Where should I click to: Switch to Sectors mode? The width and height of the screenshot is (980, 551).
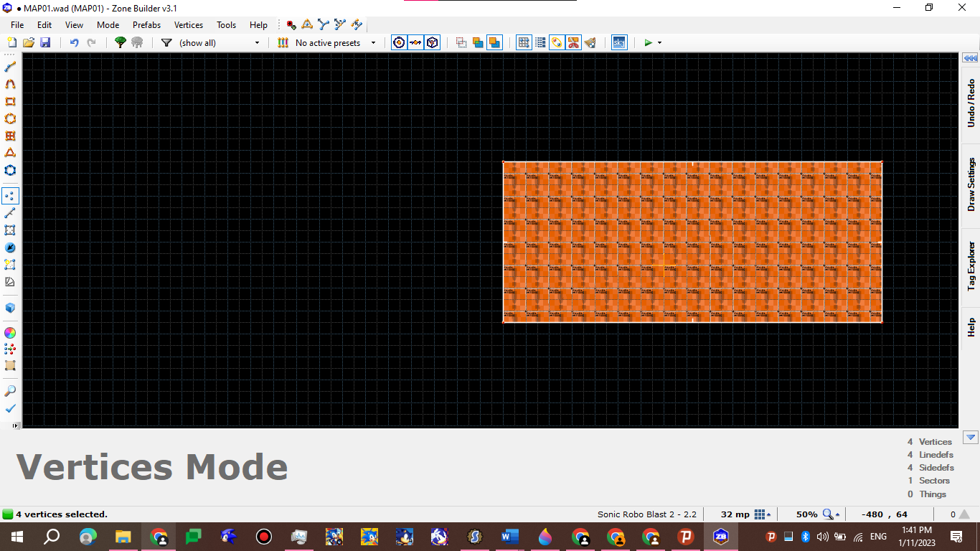(10, 230)
